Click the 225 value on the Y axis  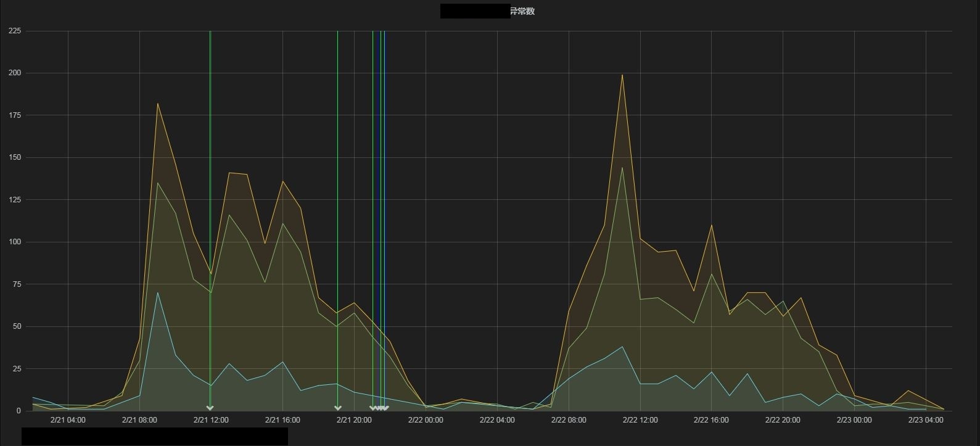[x=15, y=31]
